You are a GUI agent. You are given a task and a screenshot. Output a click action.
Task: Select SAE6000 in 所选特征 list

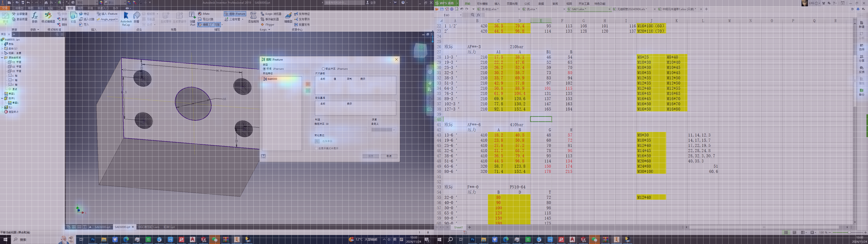[270, 79]
